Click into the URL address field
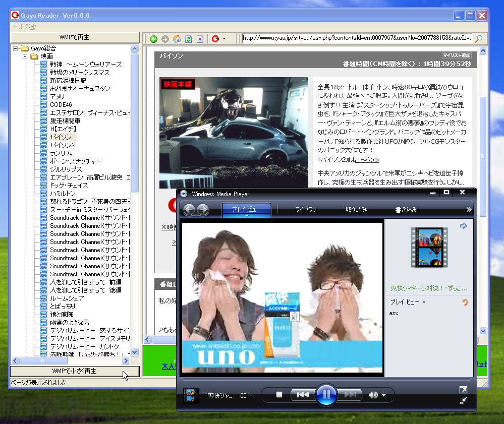This screenshot has width=504, height=424. [x=357, y=38]
